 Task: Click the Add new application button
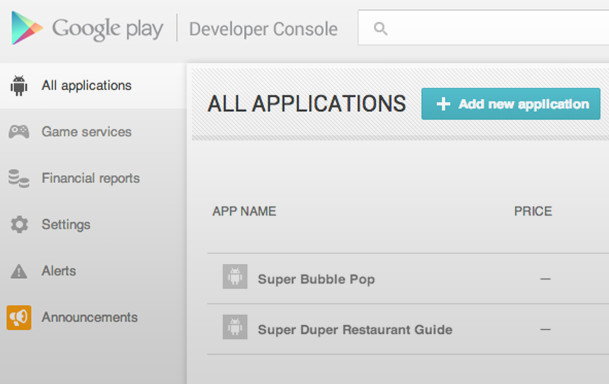(511, 104)
